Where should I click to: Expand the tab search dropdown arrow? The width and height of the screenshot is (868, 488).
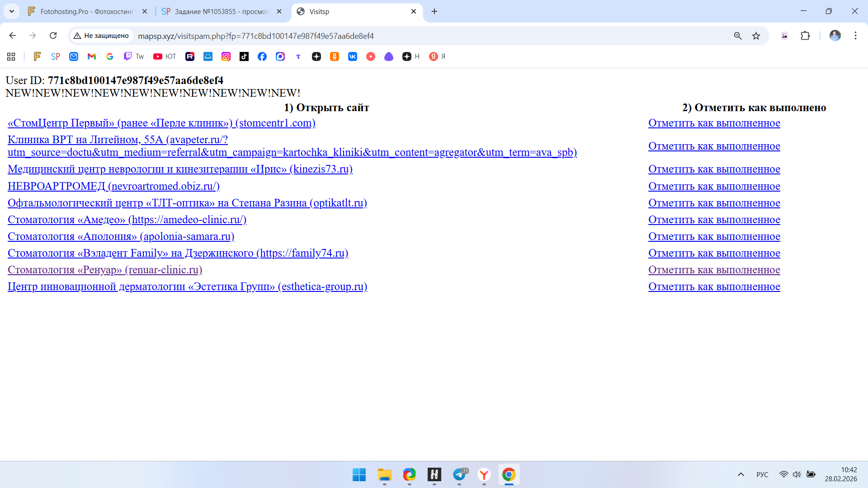click(12, 11)
